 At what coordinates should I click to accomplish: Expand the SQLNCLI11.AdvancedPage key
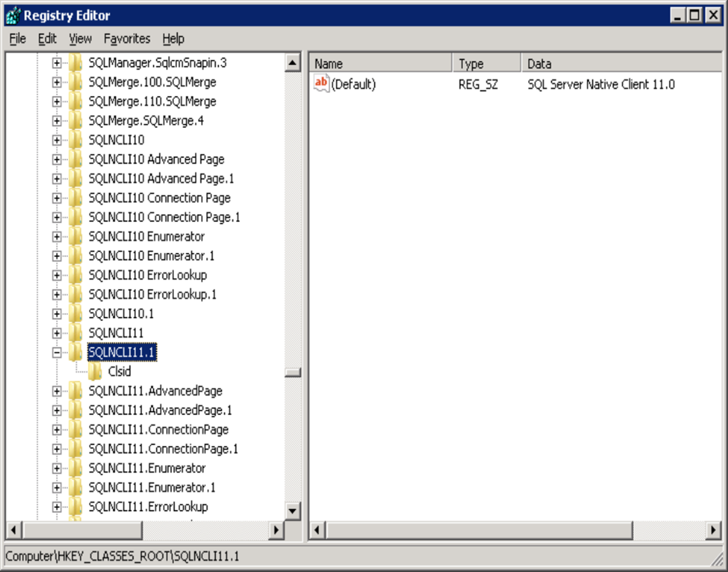57,391
